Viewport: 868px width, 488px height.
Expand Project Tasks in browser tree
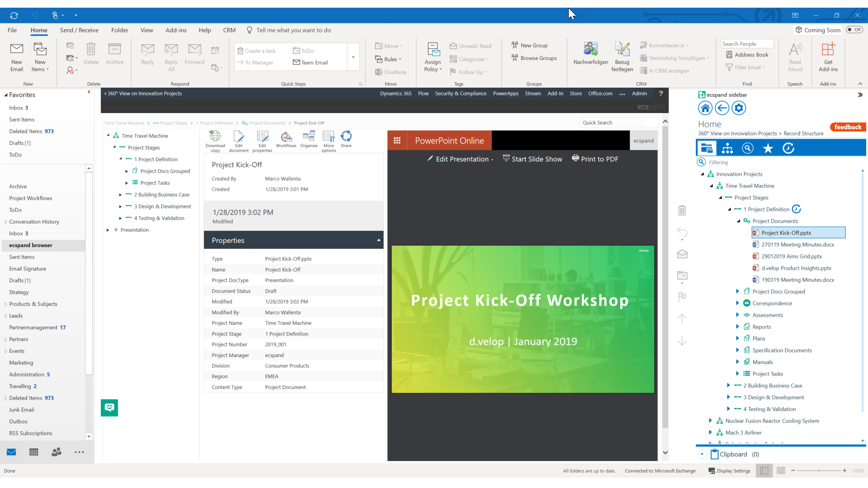127,183
